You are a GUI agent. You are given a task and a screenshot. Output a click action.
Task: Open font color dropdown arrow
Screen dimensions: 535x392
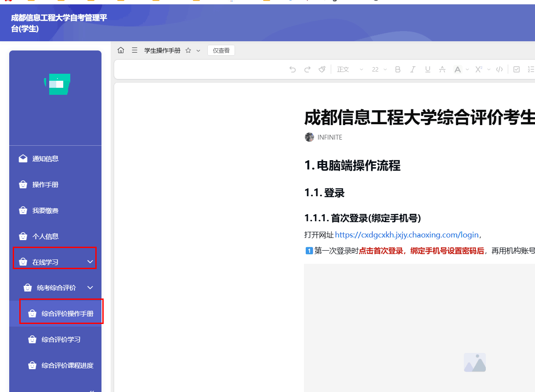point(467,69)
